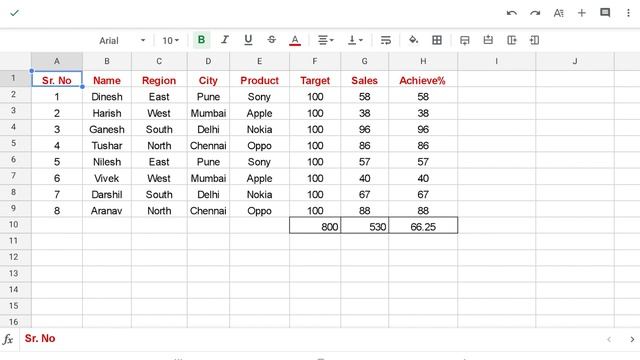Select the cell showing 66.25

coord(423,226)
